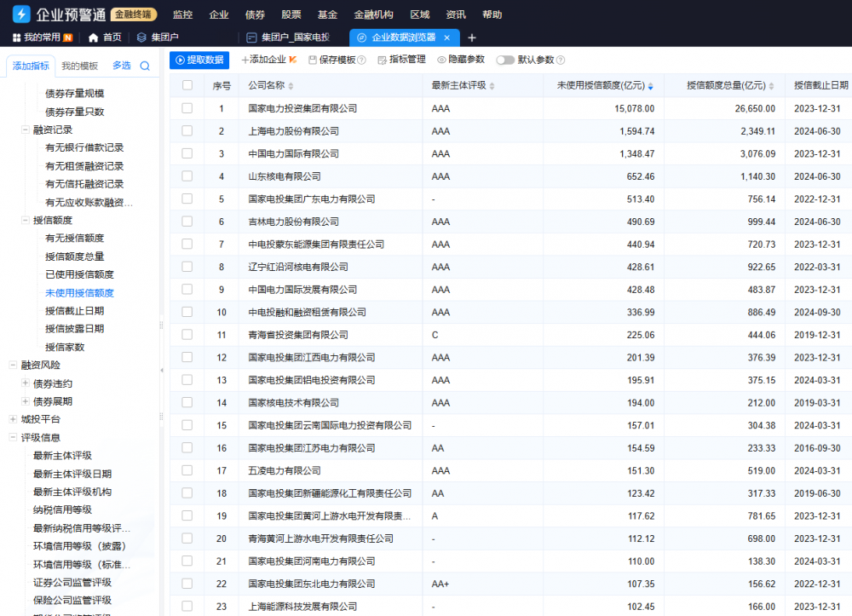
Task: Expand the 债券违约 tree node
Action: (x=25, y=383)
